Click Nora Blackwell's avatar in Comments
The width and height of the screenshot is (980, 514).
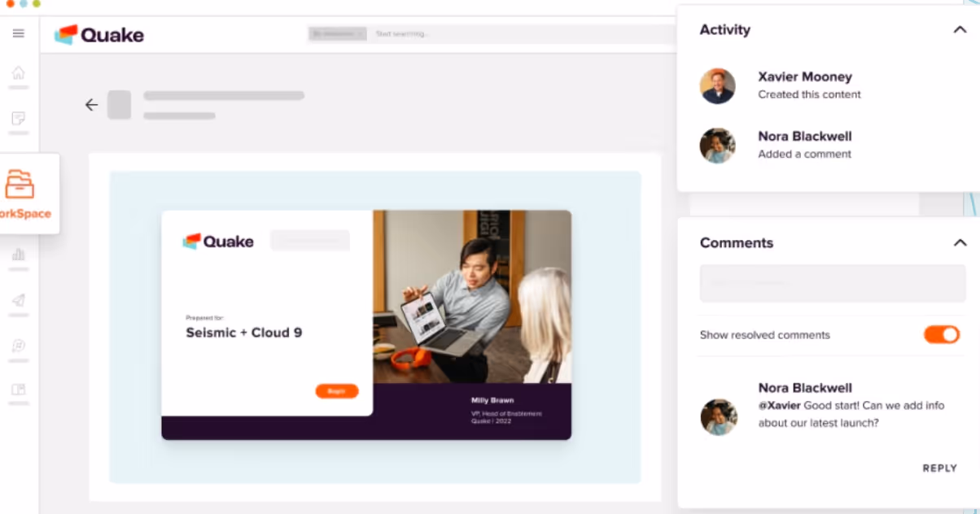(719, 416)
